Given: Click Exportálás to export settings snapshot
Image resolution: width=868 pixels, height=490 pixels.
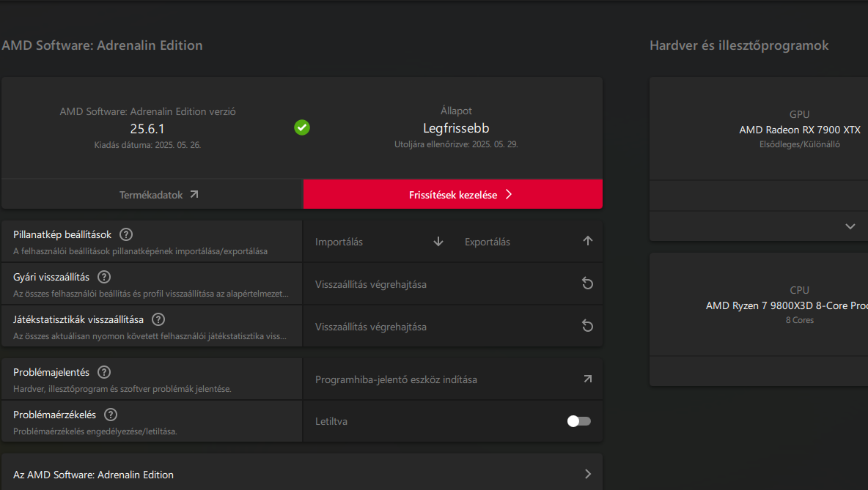Looking at the screenshot, I should pyautogui.click(x=487, y=242).
